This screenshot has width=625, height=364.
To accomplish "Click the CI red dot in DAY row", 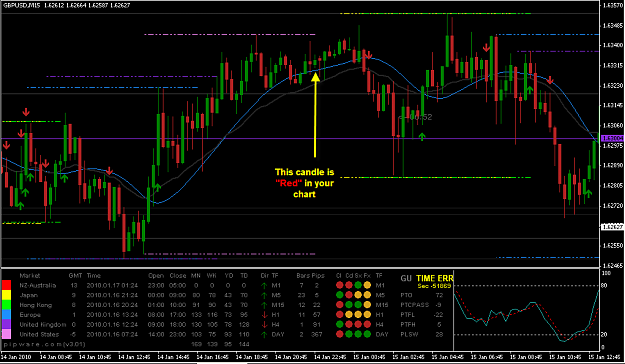I will click(339, 334).
